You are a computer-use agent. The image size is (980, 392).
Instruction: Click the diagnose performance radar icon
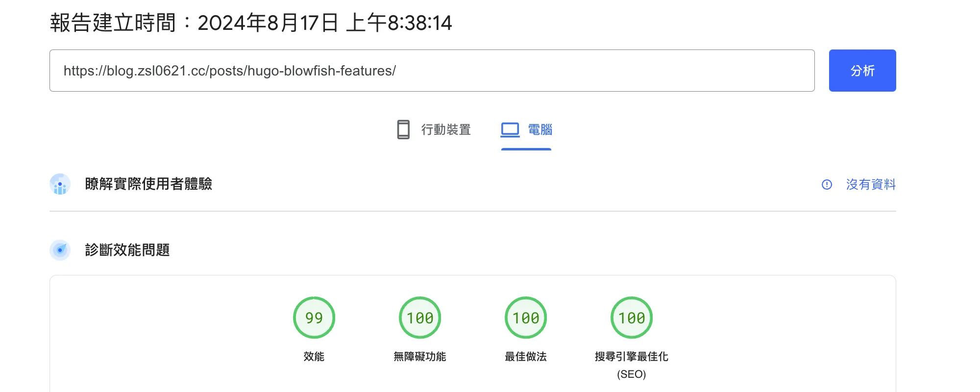pos(60,250)
